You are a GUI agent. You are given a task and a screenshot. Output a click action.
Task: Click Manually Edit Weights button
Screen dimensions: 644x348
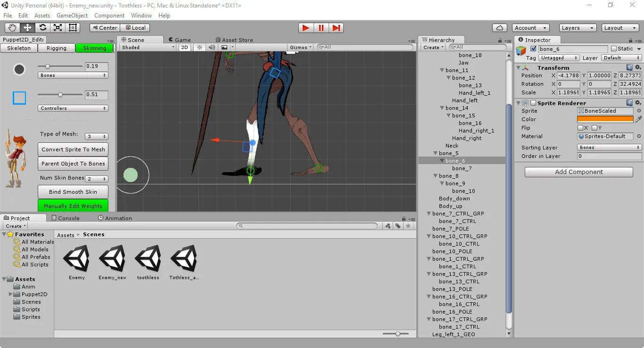pyautogui.click(x=73, y=206)
